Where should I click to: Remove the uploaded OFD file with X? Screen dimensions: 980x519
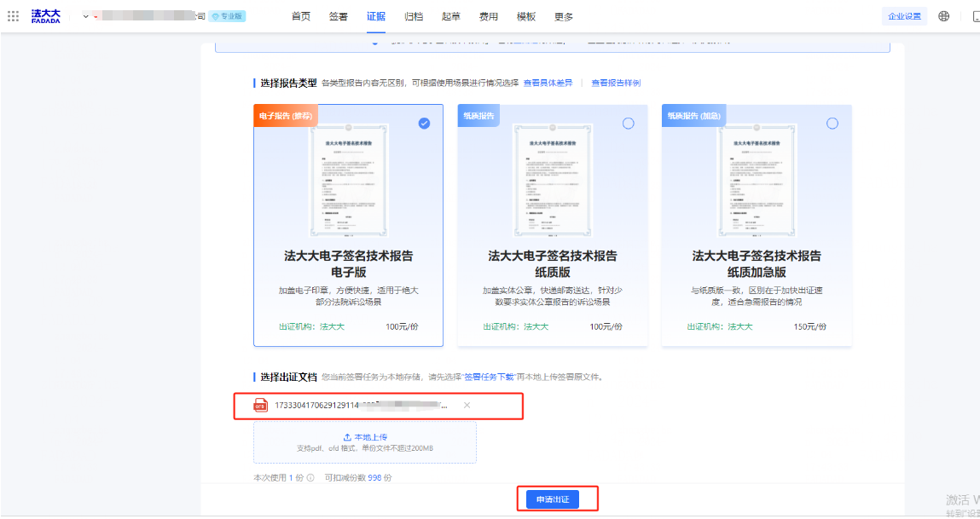tap(467, 406)
